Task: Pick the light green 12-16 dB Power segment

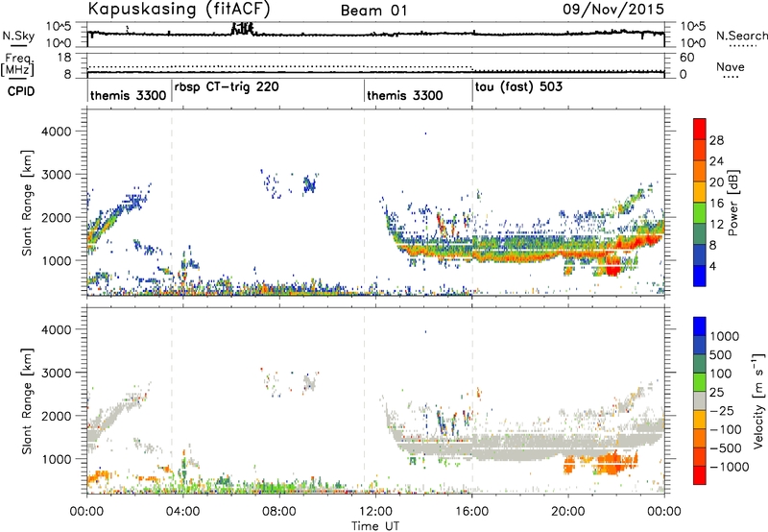Action: point(700,212)
